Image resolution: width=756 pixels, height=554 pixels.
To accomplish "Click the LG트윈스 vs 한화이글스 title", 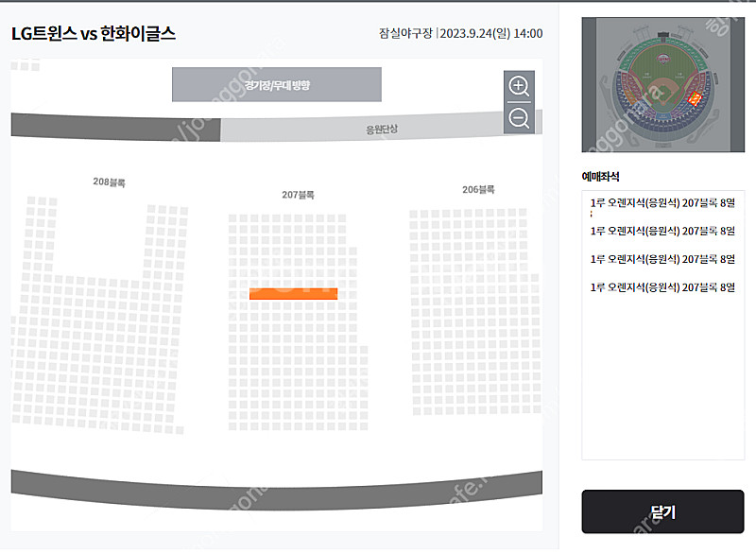I will 94,34.
